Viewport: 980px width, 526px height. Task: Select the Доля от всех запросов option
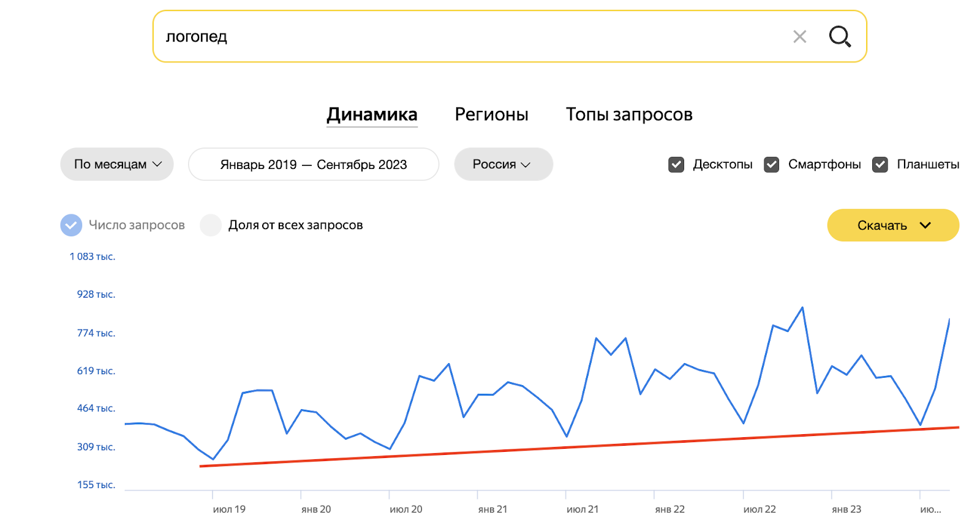(211, 225)
